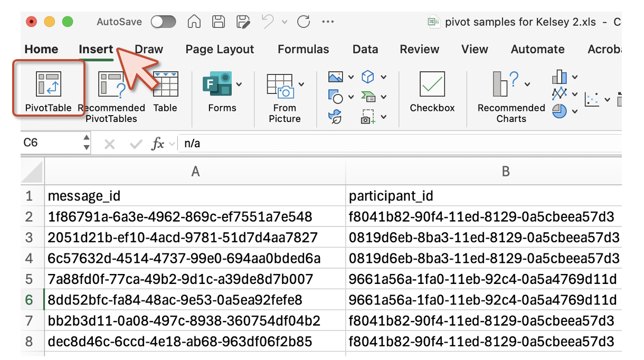Click the Redo button

[x=304, y=22]
